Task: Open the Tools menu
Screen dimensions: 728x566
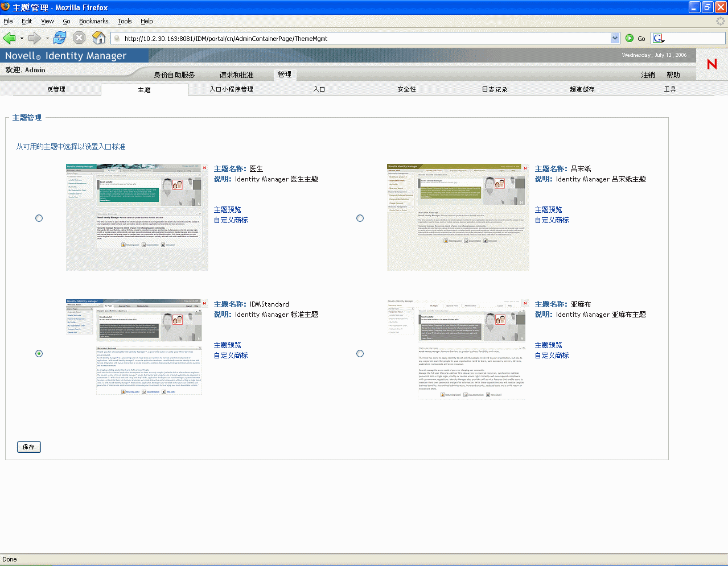Action: tap(125, 21)
